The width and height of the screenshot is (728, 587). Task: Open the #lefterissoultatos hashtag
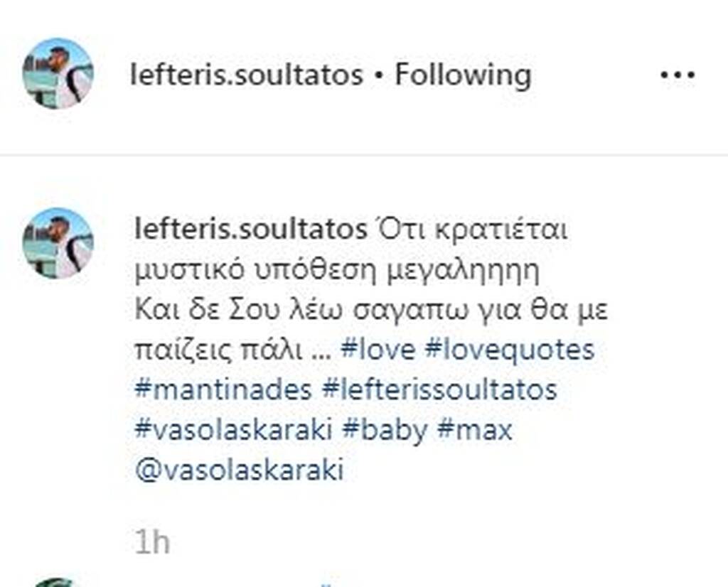(439, 389)
